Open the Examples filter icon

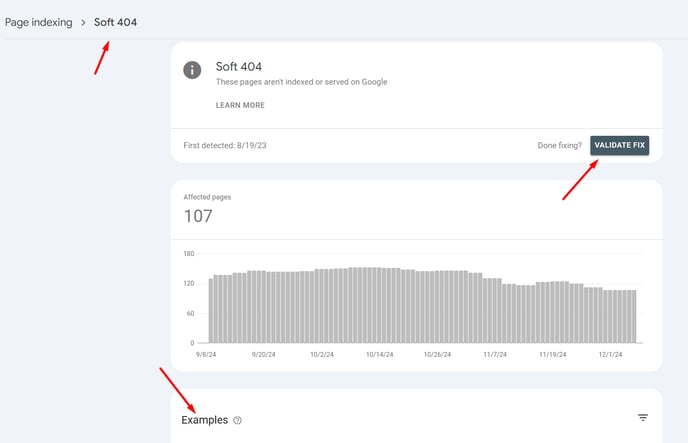pyautogui.click(x=643, y=418)
